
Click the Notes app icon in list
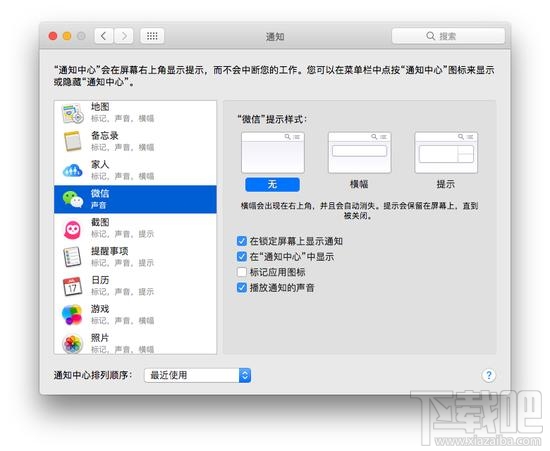click(73, 141)
